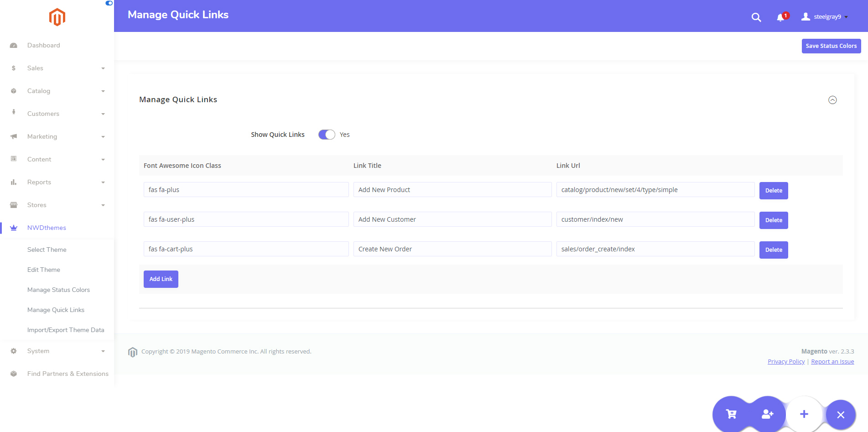Expand the System menu arrow
Screen dimensions: 868x432
(x=103, y=351)
